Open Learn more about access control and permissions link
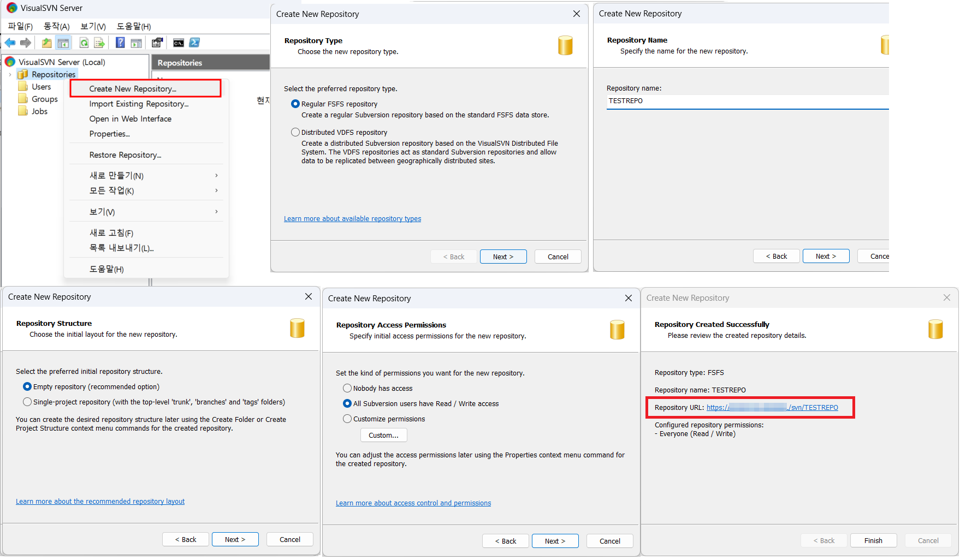 (413, 503)
